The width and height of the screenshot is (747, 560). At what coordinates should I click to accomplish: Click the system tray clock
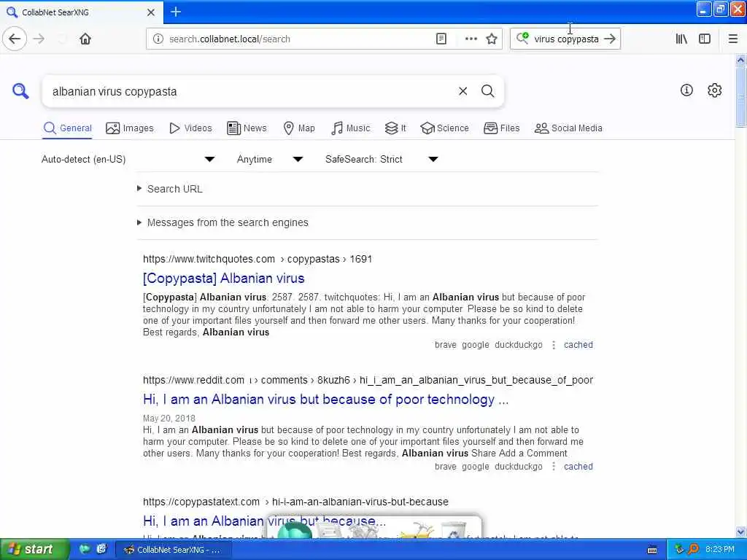[719, 550]
